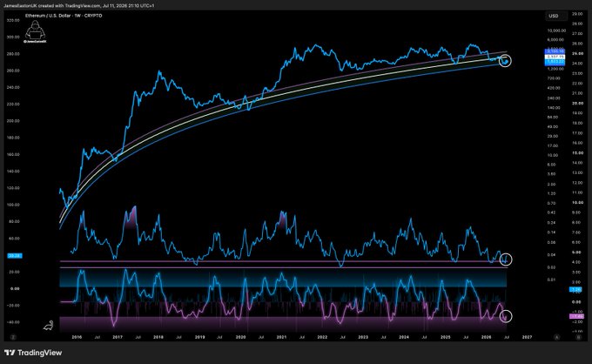Click the 200.00 label on left scale
The height and width of the screenshot is (364, 592).
(13, 121)
